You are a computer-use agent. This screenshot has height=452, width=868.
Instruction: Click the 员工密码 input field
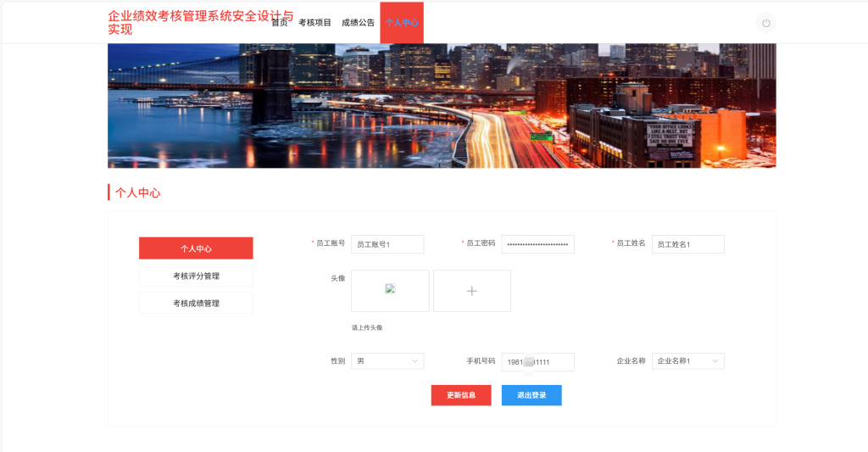coord(538,244)
